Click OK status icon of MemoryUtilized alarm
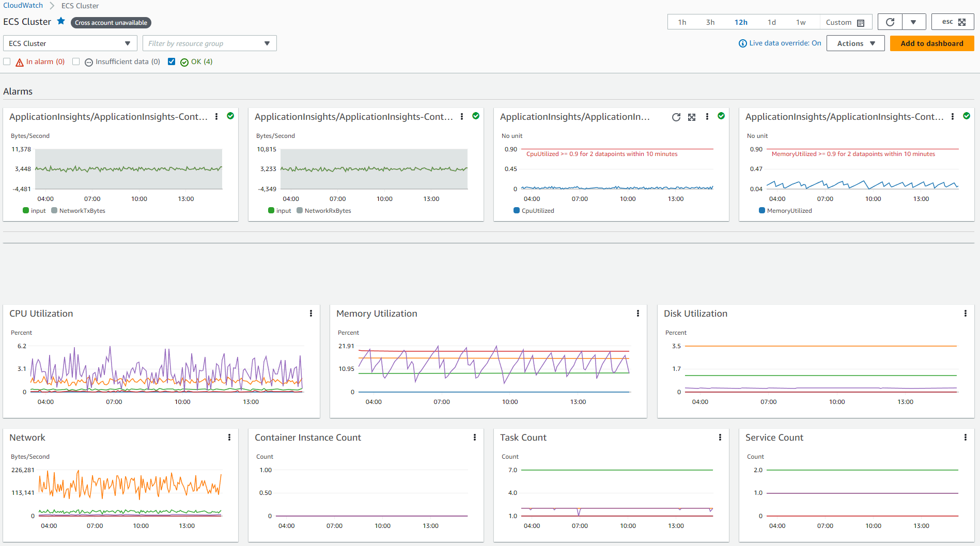 pyautogui.click(x=967, y=116)
